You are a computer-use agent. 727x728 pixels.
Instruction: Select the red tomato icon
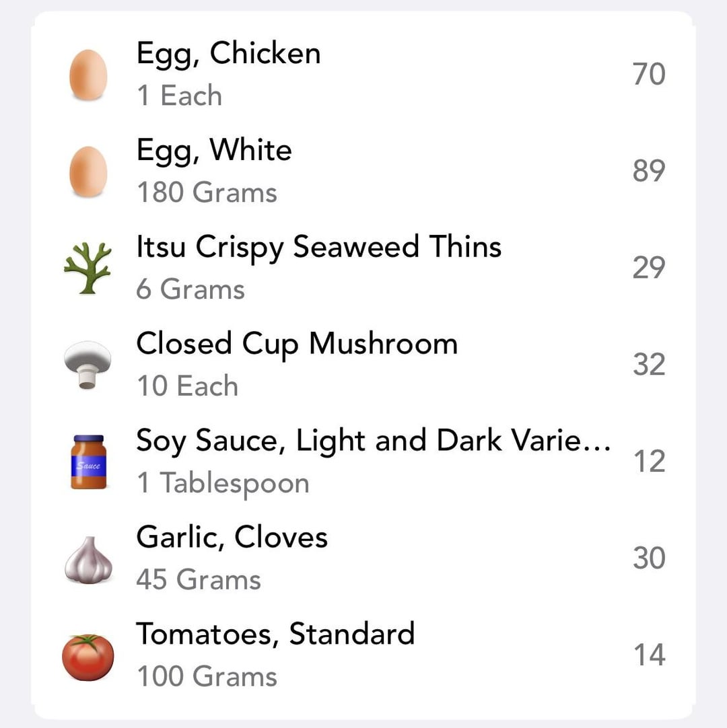point(88,657)
